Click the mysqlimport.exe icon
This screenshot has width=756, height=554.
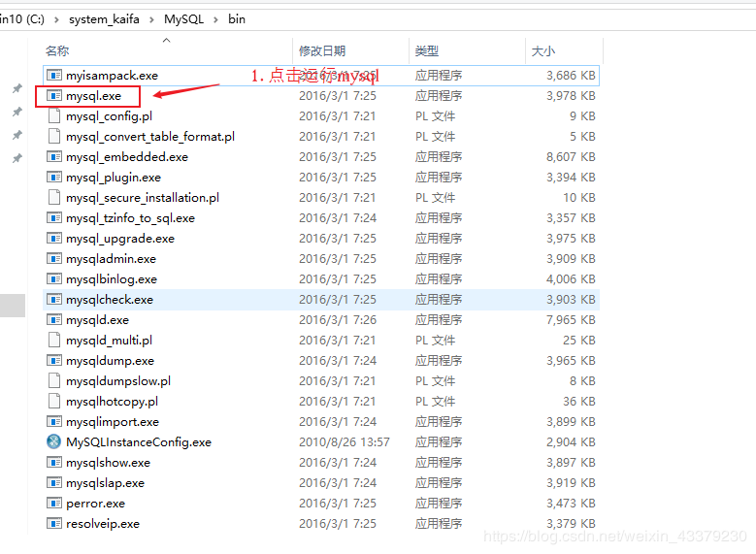click(x=54, y=422)
